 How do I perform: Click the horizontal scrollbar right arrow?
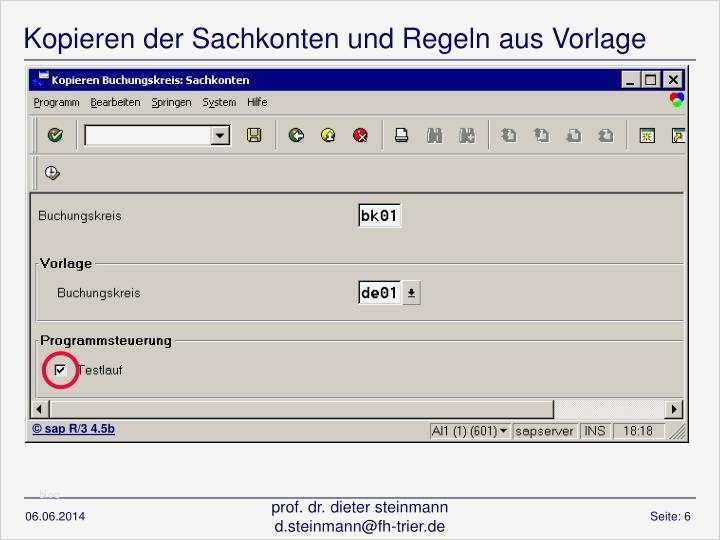tap(674, 409)
